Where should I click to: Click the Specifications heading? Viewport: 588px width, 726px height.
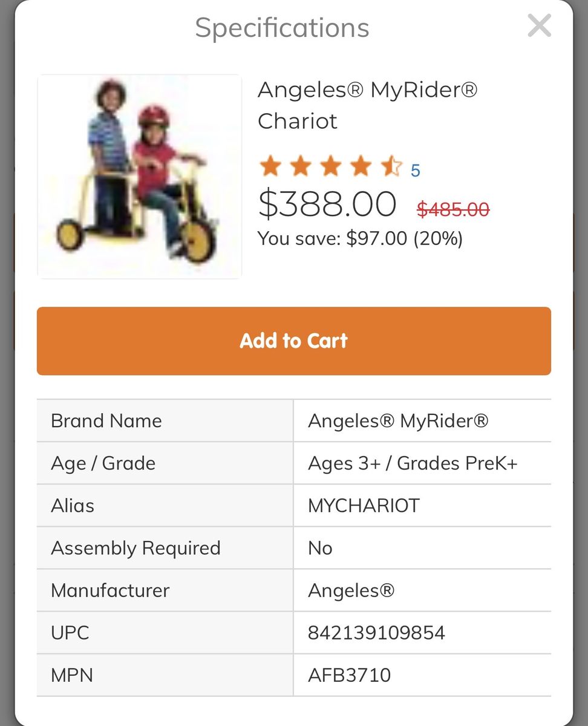click(282, 28)
